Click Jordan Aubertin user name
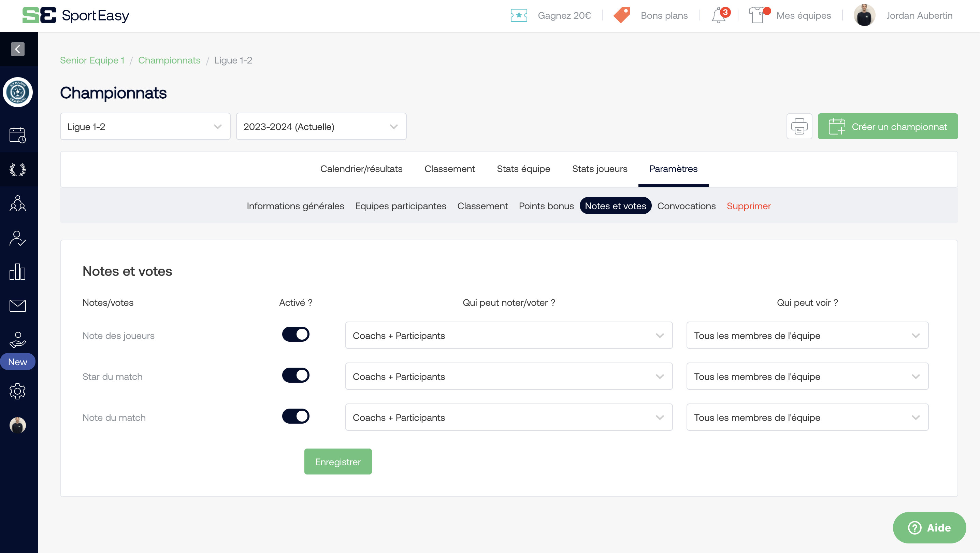Image resolution: width=980 pixels, height=553 pixels. [919, 16]
